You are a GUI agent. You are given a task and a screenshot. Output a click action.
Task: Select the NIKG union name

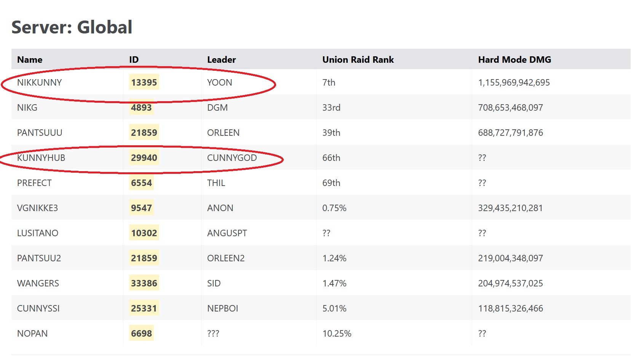coord(27,108)
